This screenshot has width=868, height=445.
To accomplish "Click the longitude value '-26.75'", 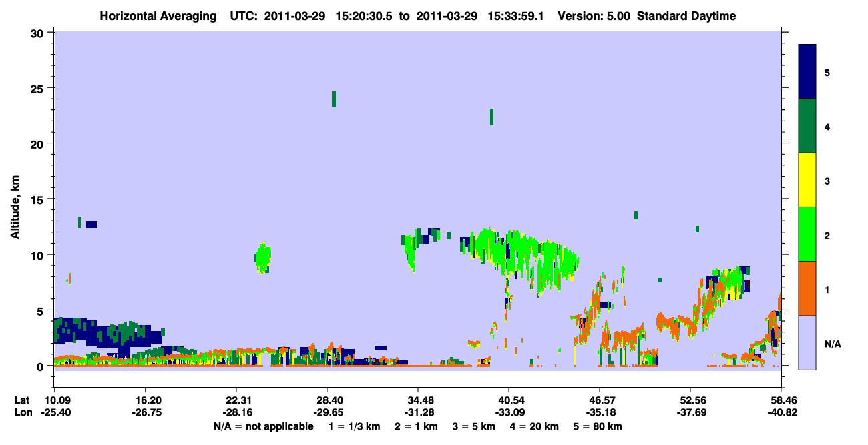I will pos(146,412).
